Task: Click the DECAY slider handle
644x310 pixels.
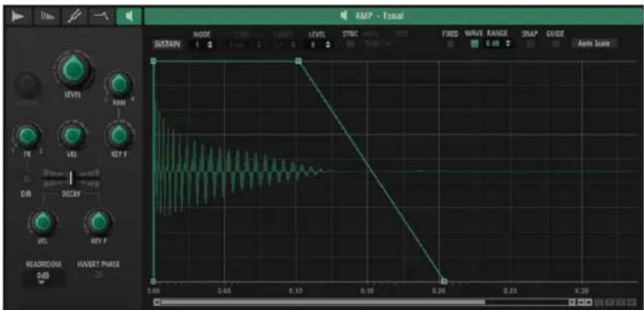Action: coord(71,178)
